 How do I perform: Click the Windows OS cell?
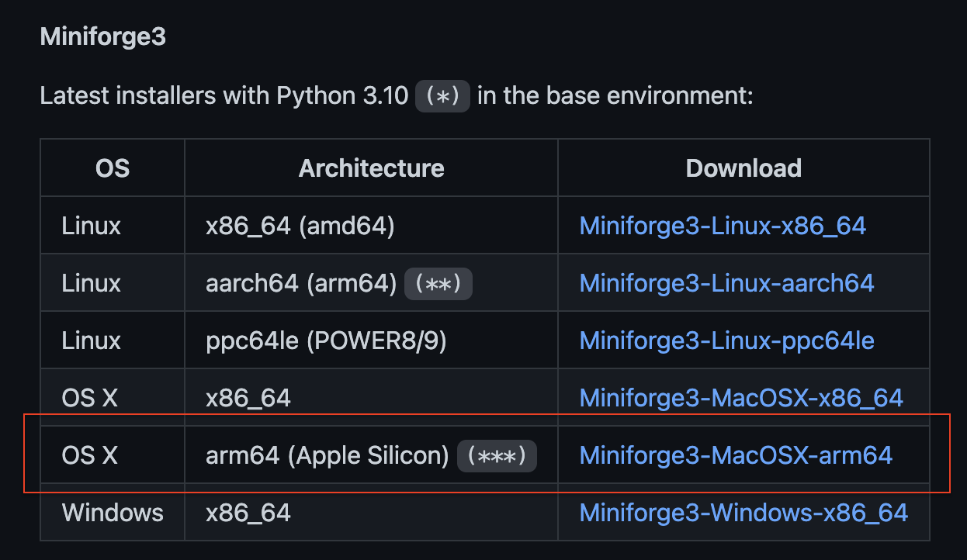tap(113, 513)
